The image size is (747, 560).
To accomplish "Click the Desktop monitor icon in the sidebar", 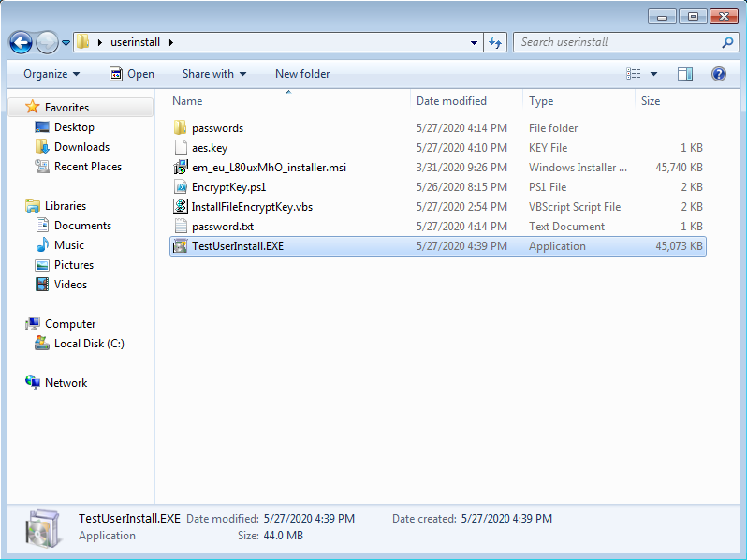I will click(x=42, y=126).
